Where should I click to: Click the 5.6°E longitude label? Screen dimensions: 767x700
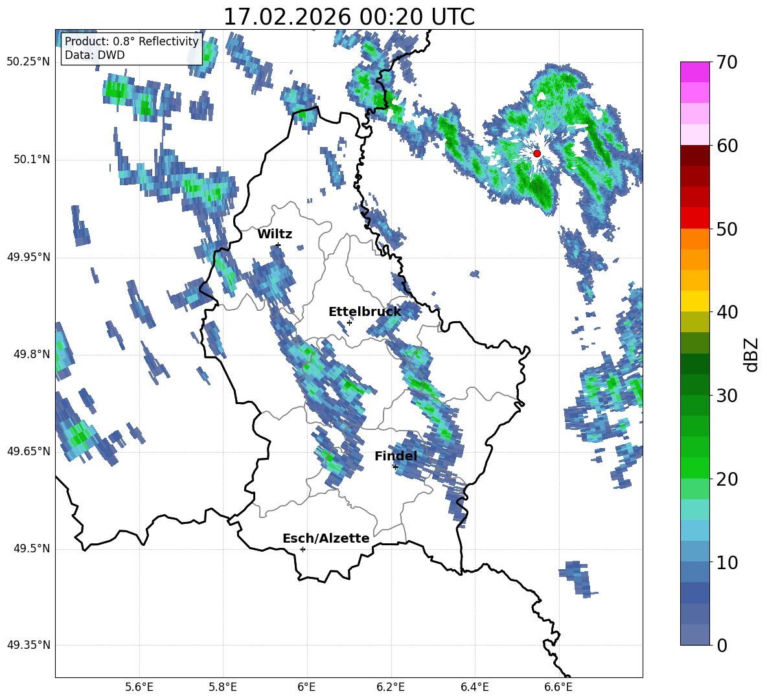coord(139,688)
